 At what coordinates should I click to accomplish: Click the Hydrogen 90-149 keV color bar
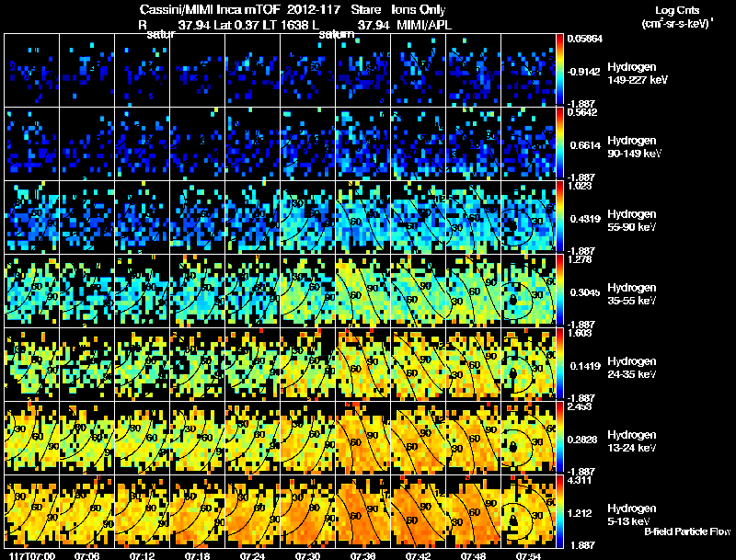(559, 143)
